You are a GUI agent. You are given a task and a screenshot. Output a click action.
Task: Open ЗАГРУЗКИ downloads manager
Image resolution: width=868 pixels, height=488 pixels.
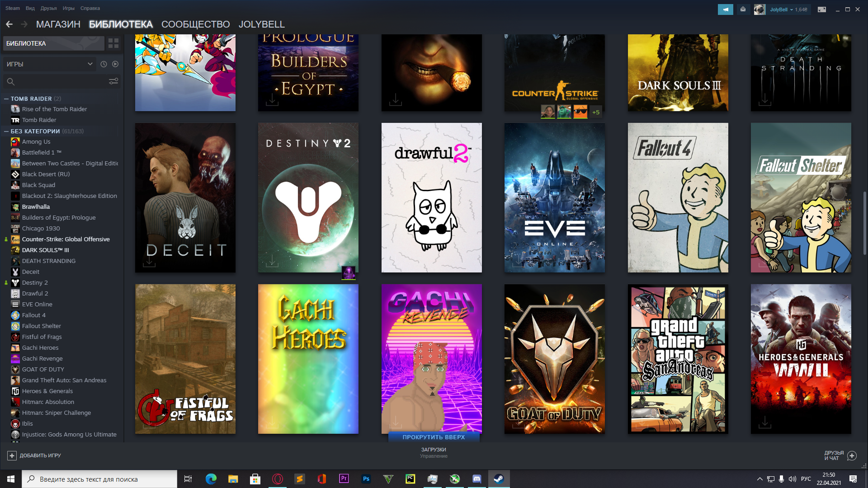[x=434, y=453]
